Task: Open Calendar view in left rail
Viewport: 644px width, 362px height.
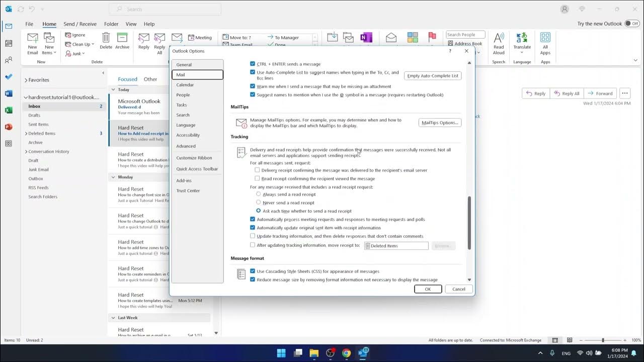Action: point(9,43)
